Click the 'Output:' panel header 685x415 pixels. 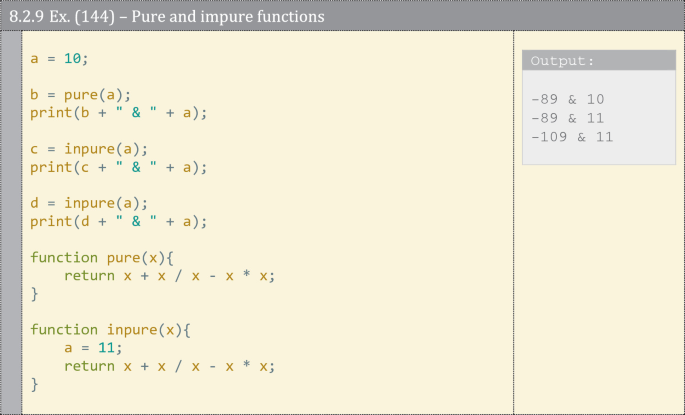562,61
